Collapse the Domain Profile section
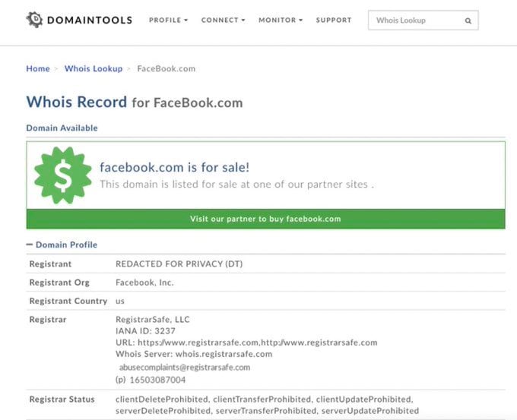The image size is (517, 420). click(62, 245)
